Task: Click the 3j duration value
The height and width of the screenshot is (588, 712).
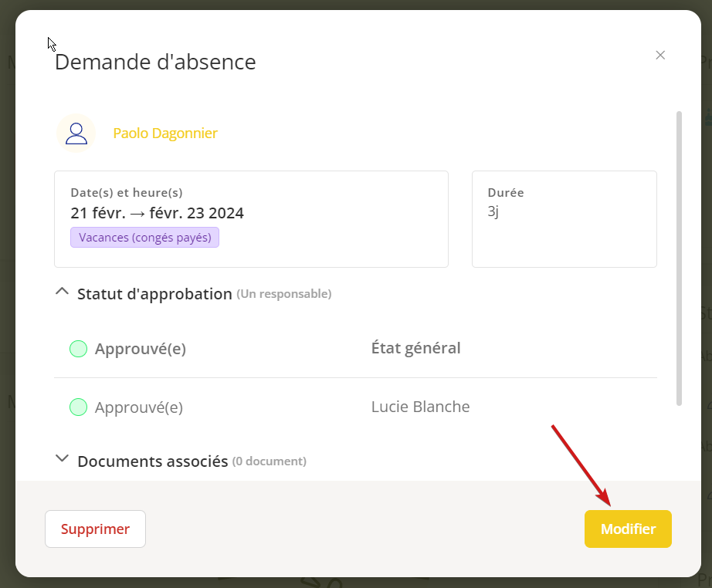Action: click(493, 211)
